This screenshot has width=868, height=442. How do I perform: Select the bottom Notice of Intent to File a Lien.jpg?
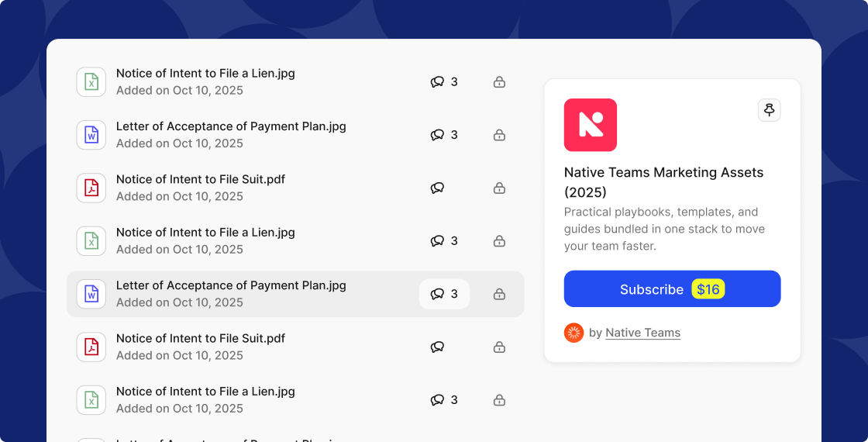(x=205, y=392)
